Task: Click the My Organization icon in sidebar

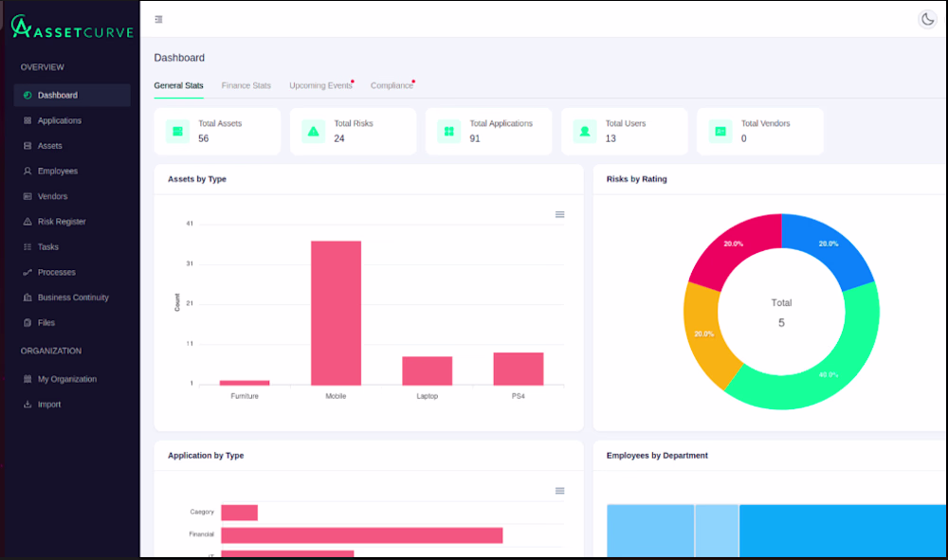Action: (x=27, y=379)
